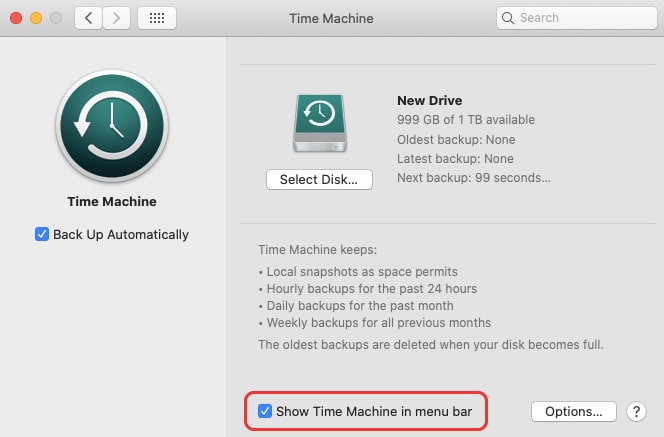
Task: Show all preferences with the grid icon
Action: coord(157,18)
